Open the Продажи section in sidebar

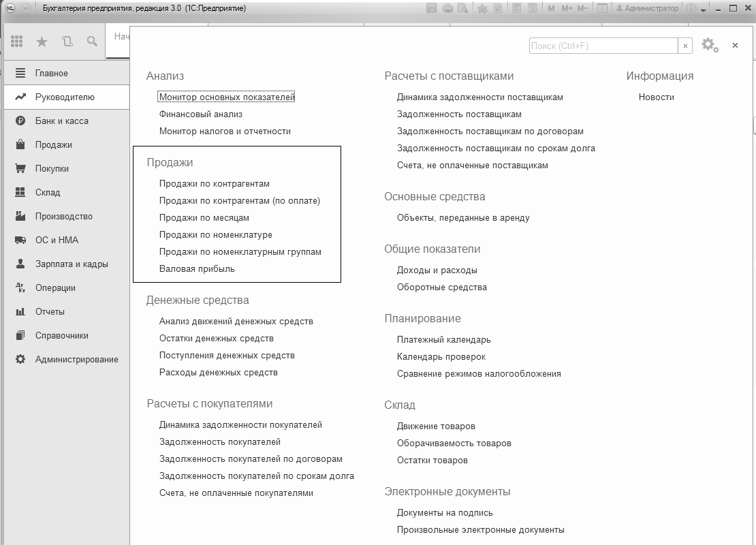[67, 144]
